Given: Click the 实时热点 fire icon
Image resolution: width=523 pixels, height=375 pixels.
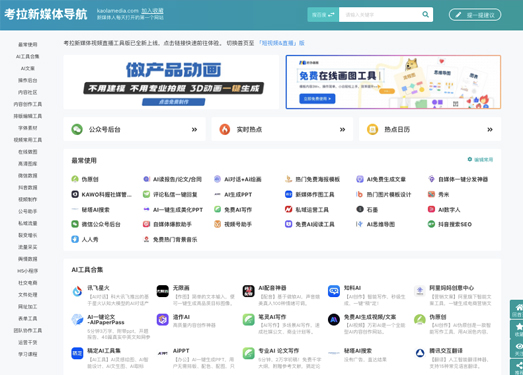Looking at the screenshot, I should click(225, 129).
